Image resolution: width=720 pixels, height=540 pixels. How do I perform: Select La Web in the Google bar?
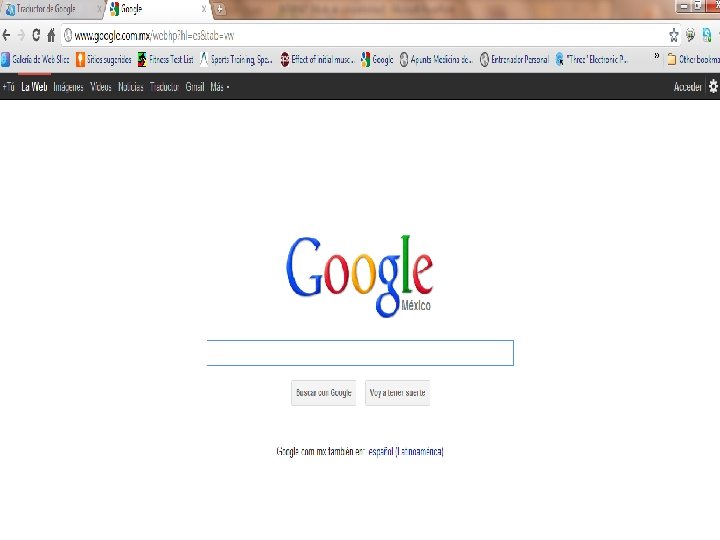[34, 87]
